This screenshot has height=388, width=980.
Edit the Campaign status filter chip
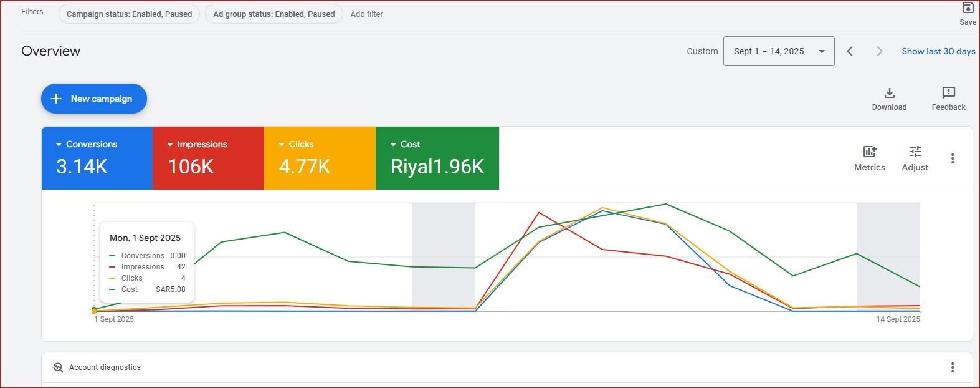[129, 14]
